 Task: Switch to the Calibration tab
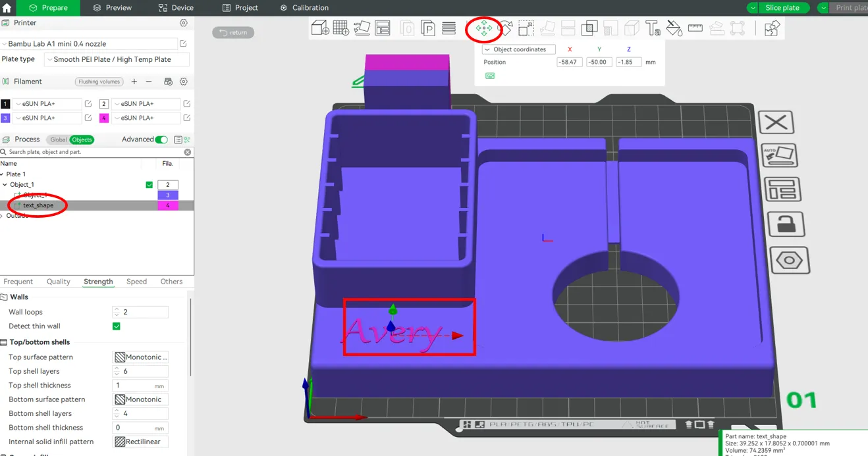click(304, 8)
